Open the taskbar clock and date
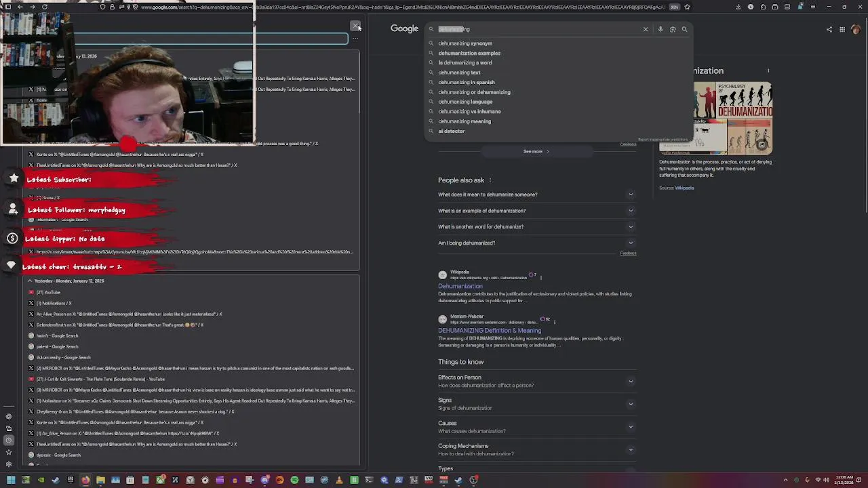Screen dimensions: 868x488 coord(844,480)
